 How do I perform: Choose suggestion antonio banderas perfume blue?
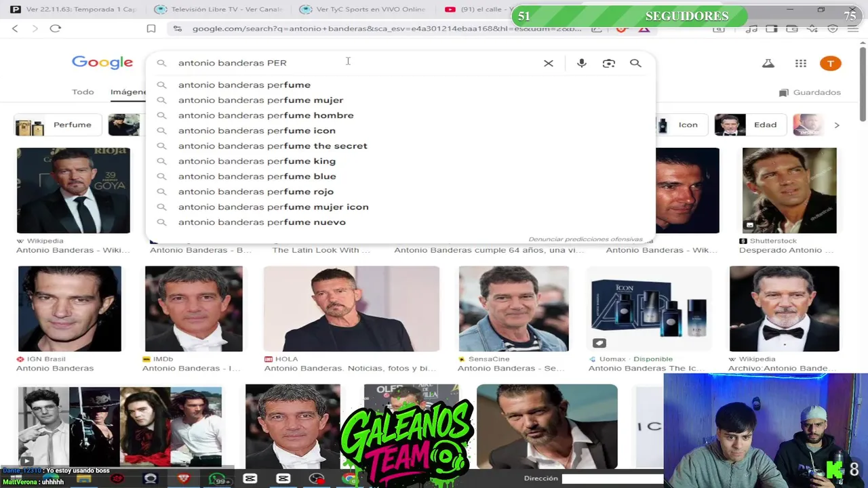(400, 176)
